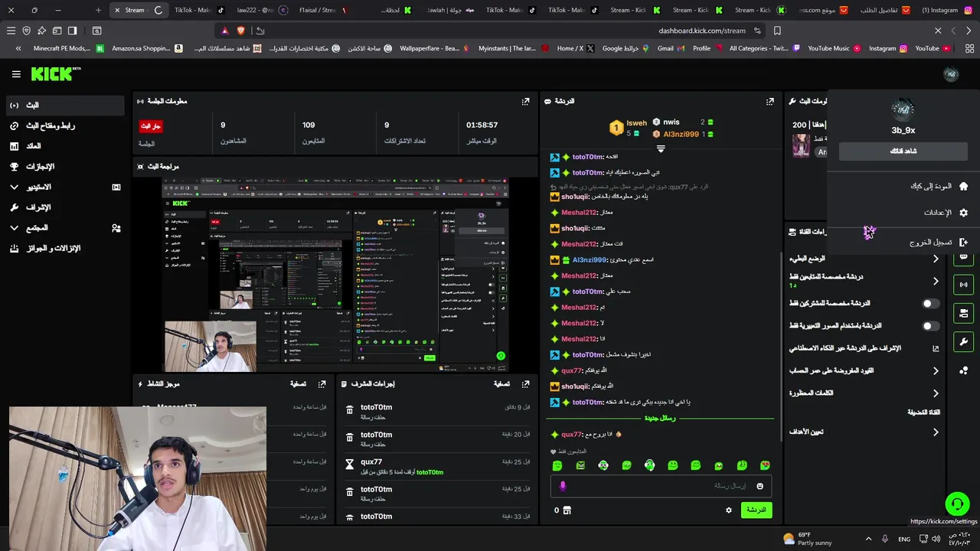980x551 pixels.
Task: Bookmark this page with the bookmark icon
Action: coord(777,31)
